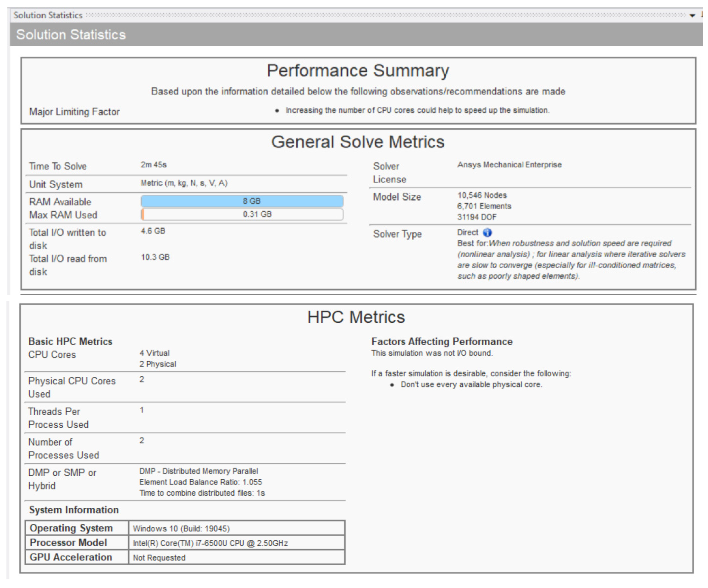Click the General Solve Metrics heading
Screen dimensions: 708x588
358,142
